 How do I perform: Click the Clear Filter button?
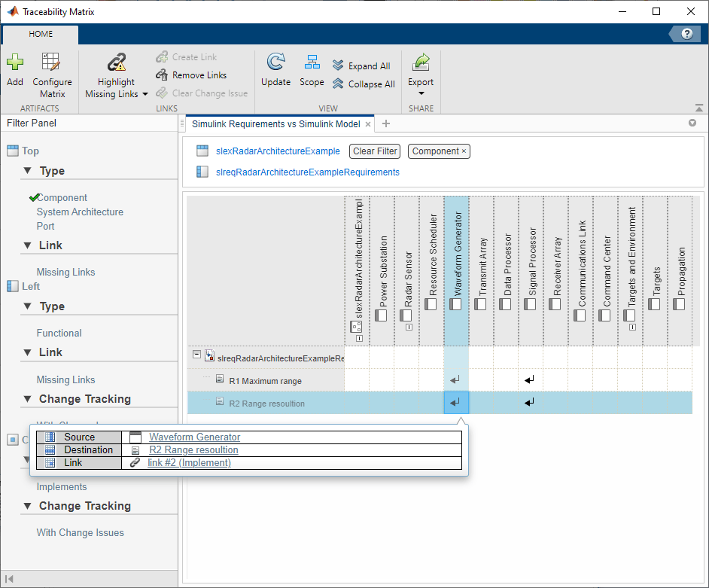pyautogui.click(x=375, y=151)
